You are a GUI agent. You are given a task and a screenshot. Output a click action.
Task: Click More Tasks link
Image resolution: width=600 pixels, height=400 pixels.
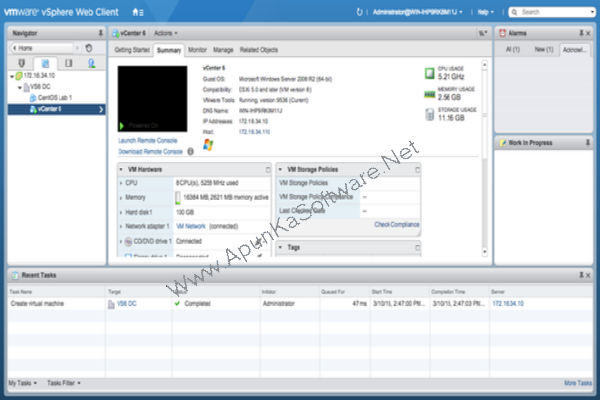[578, 383]
